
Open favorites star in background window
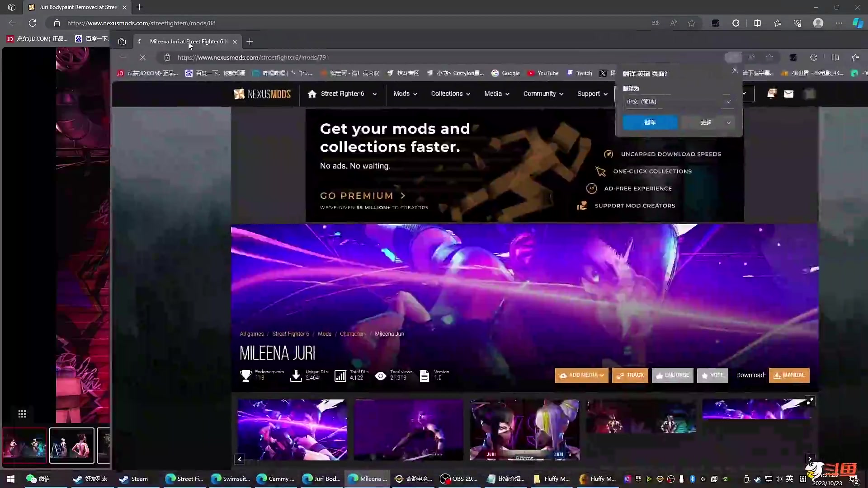pyautogui.click(x=692, y=23)
